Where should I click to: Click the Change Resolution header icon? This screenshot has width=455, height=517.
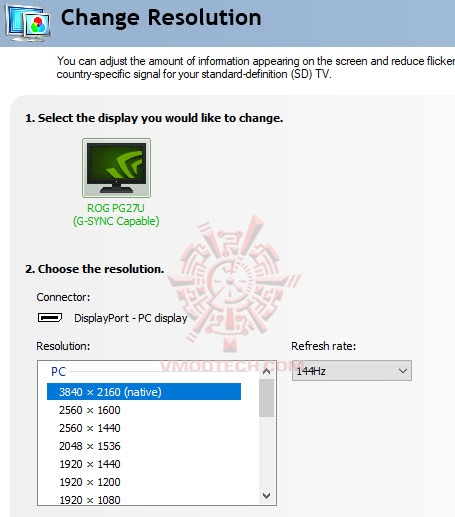[x=28, y=23]
